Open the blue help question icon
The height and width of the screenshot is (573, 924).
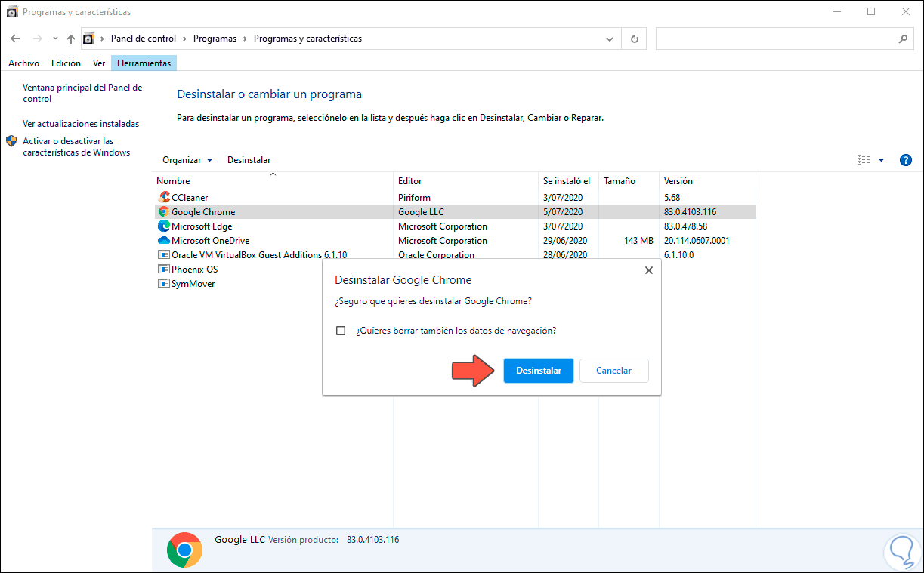click(x=906, y=160)
